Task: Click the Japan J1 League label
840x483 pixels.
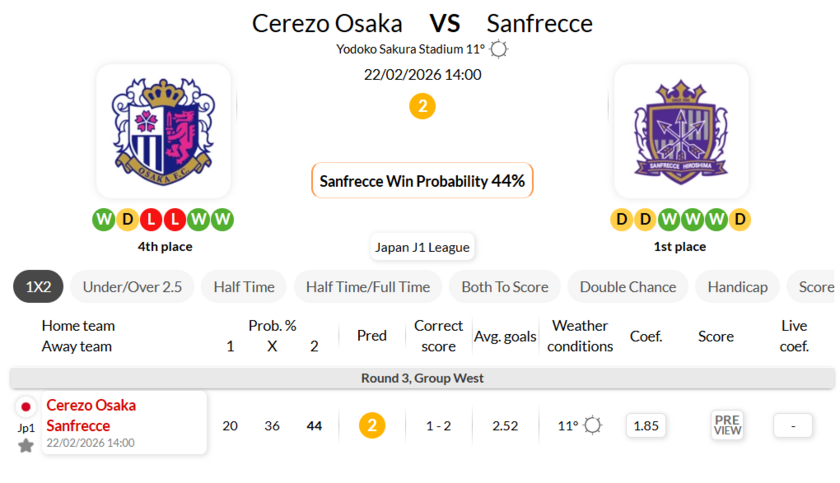Action: (422, 247)
